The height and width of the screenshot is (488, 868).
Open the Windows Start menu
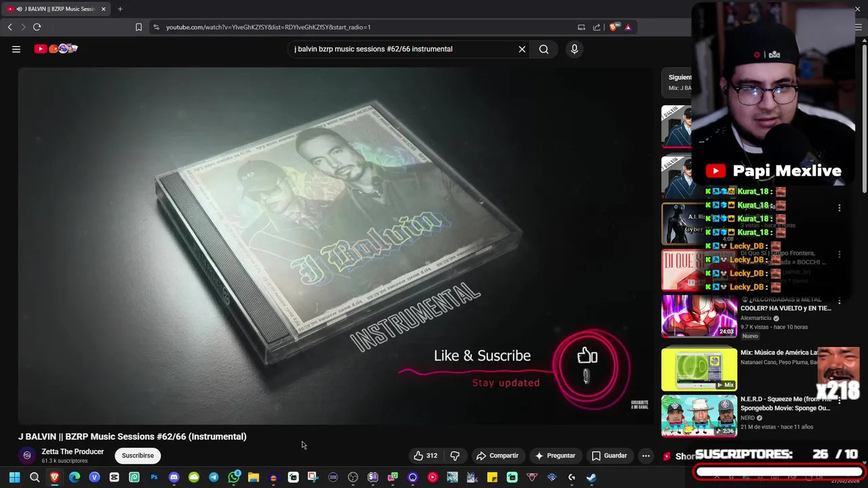15,477
